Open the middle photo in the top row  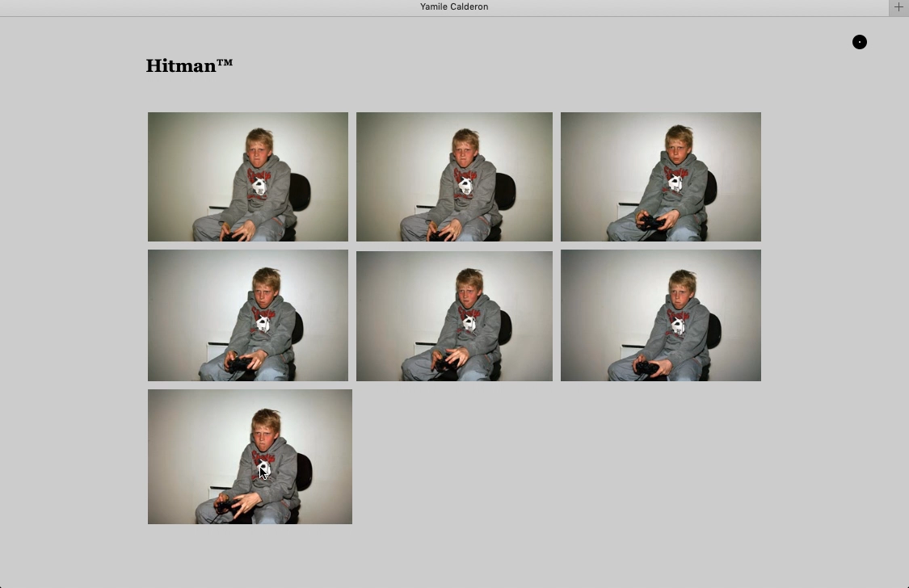pyautogui.click(x=454, y=177)
